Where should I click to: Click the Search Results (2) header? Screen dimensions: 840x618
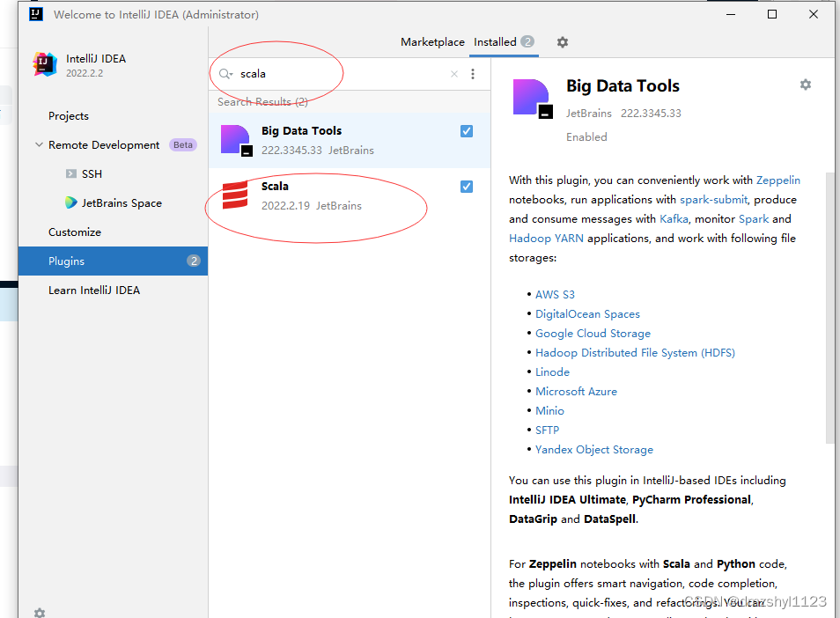click(x=262, y=102)
